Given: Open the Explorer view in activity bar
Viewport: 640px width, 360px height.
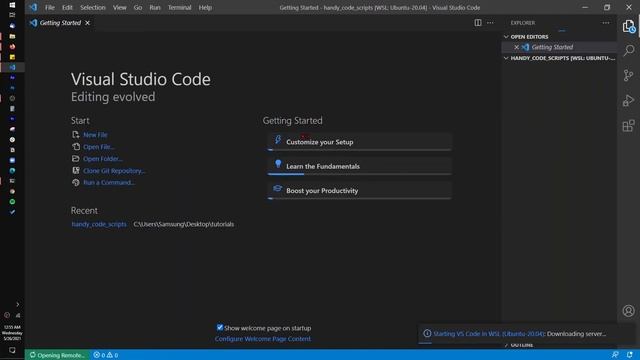Looking at the screenshot, I should click(629, 27).
